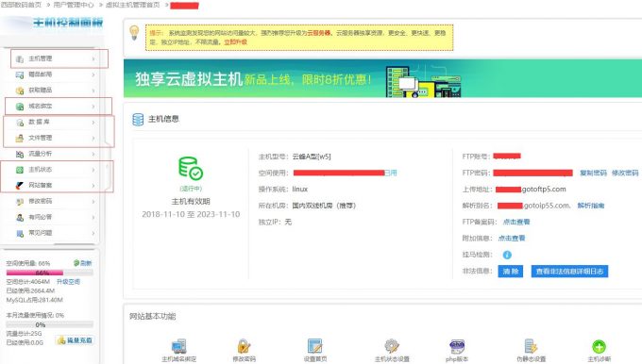Click the 空间总计:4064M text
The height and width of the screenshot is (364, 642).
pos(27,282)
